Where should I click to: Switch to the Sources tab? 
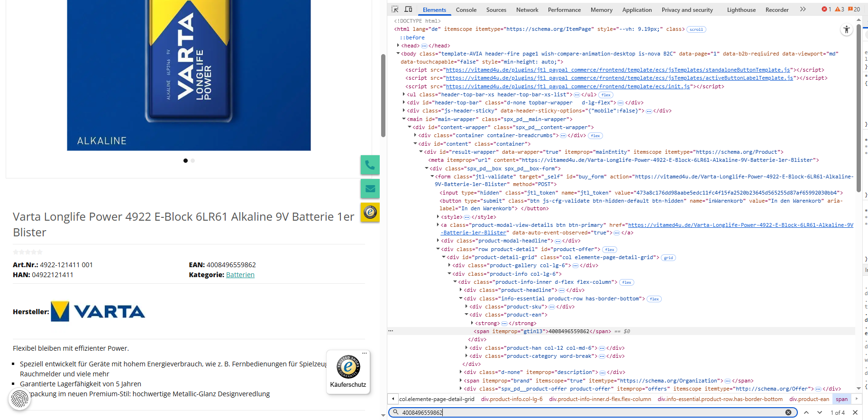point(496,9)
